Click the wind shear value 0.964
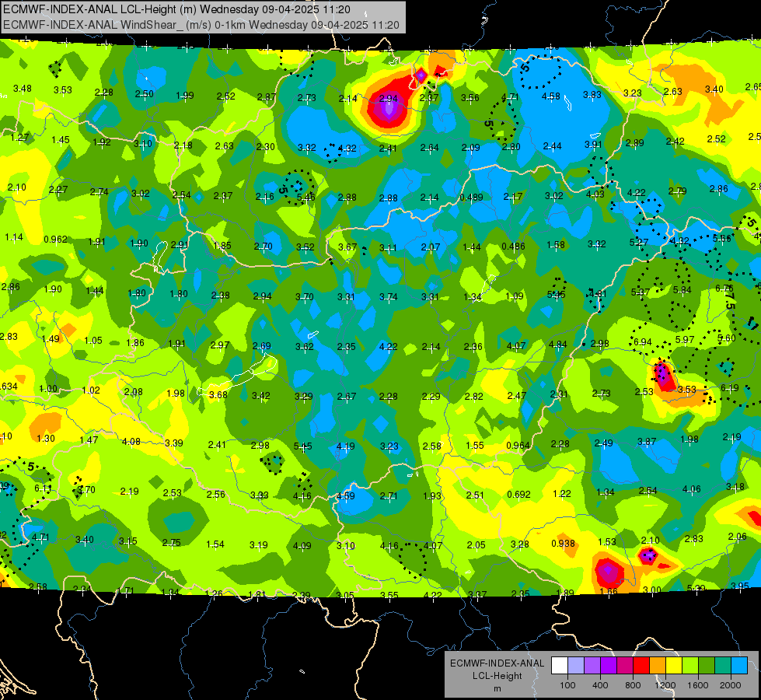 (518, 446)
